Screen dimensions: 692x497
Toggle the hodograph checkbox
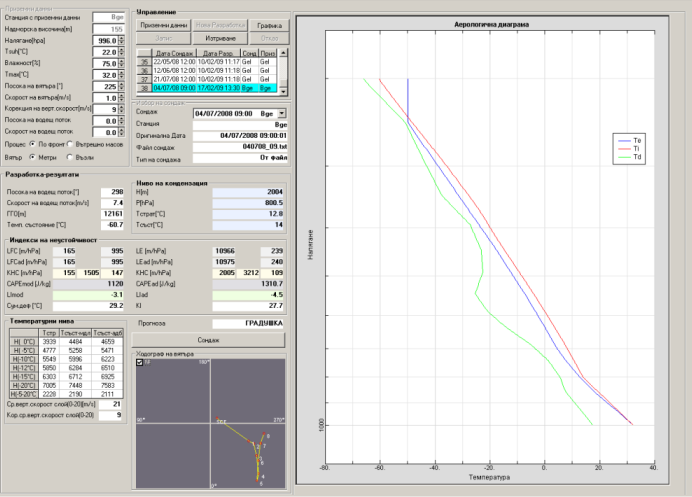point(139,363)
